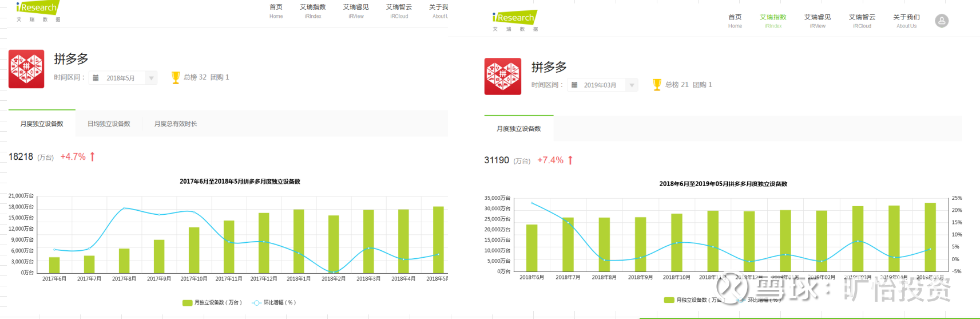Click red up arrow next to +7.4%
This screenshot has width=980, height=319.
coord(570,160)
